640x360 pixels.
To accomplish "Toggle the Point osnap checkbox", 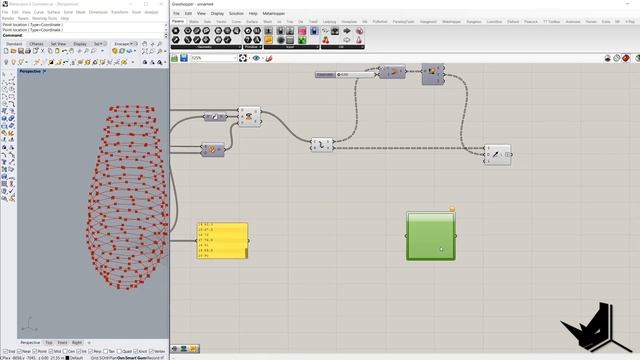I will coord(35,351).
